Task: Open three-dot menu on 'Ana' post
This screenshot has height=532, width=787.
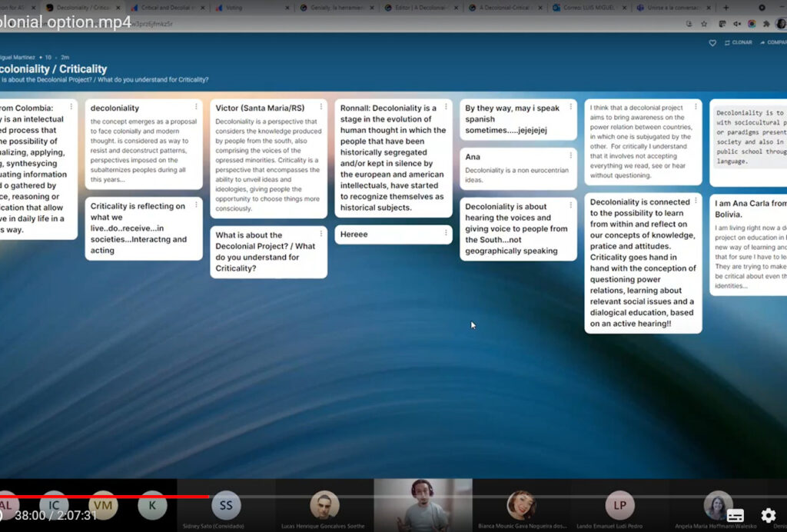Action: 570,155
